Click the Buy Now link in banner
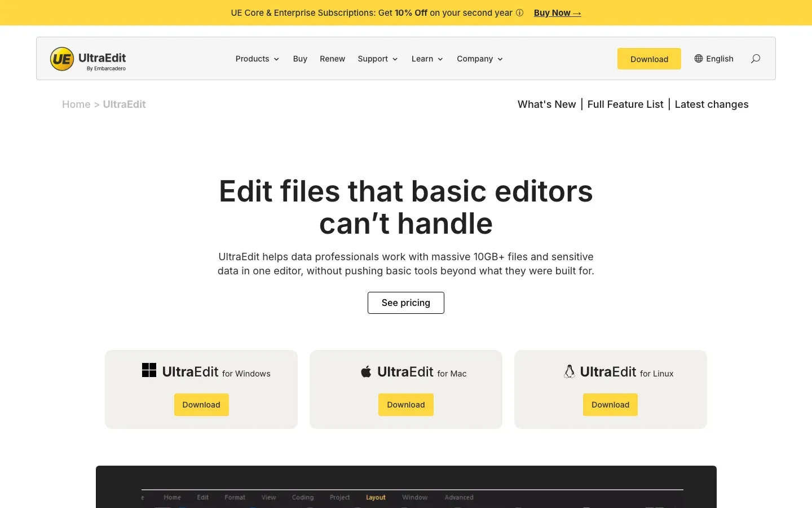 [557, 12]
